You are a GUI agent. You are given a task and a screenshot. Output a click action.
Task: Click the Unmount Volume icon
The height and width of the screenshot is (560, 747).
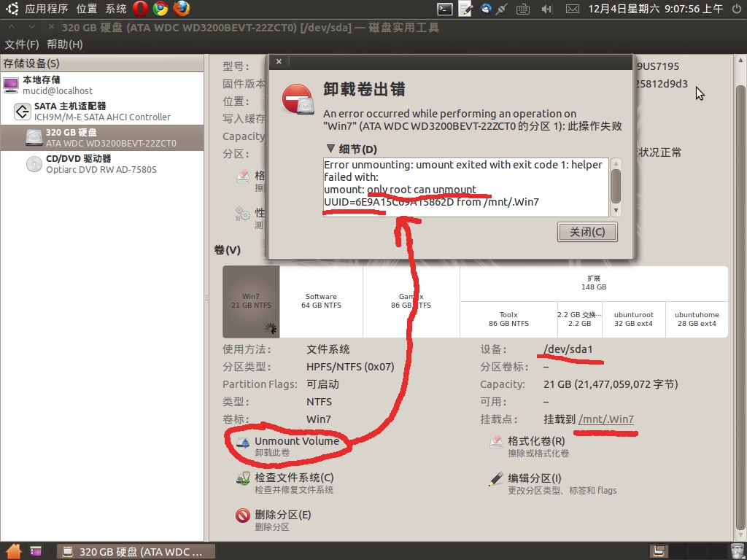click(x=243, y=444)
